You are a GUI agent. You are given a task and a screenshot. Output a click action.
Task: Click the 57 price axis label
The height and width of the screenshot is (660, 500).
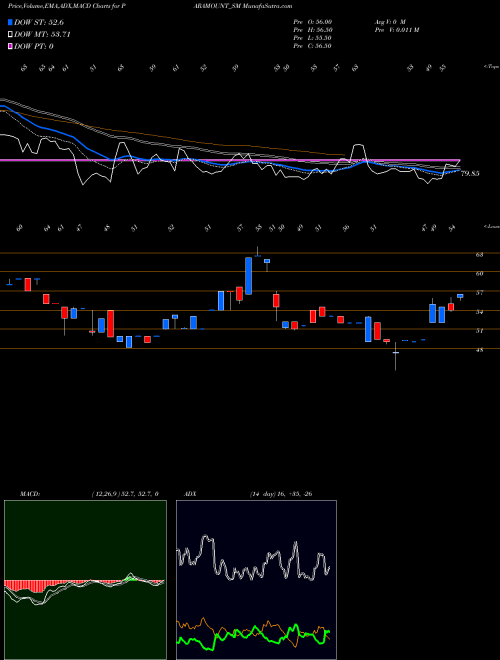479,293
